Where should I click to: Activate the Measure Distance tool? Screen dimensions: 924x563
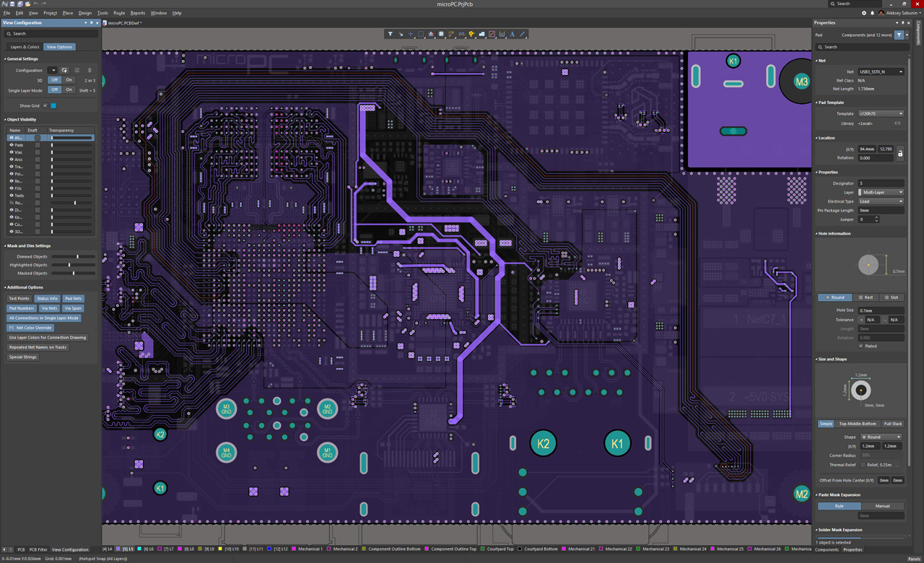tap(502, 34)
